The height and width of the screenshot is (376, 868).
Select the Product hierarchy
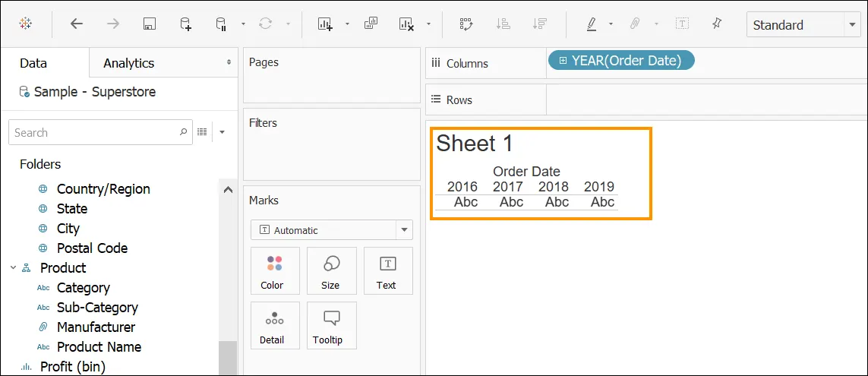62,268
